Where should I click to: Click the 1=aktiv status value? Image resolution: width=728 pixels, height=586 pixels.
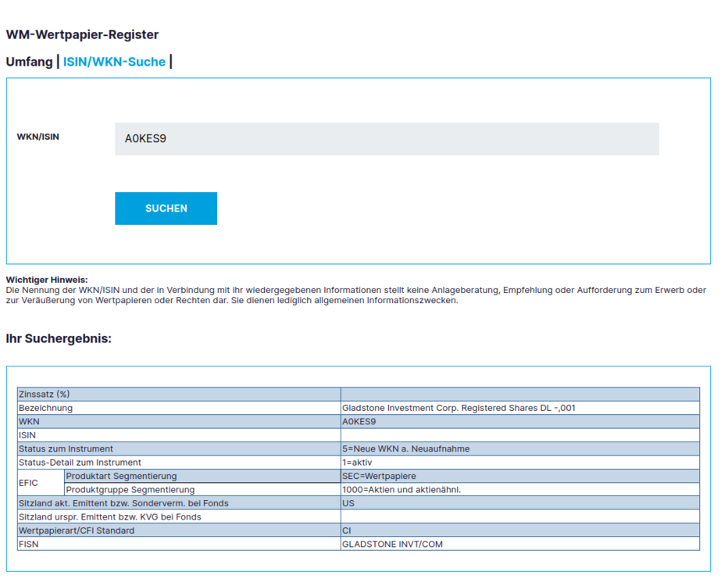point(357,462)
